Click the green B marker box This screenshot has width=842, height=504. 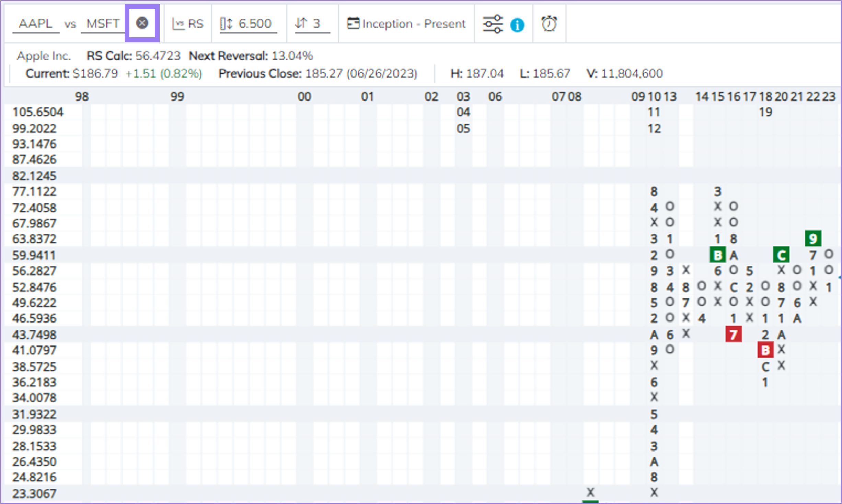(x=717, y=255)
